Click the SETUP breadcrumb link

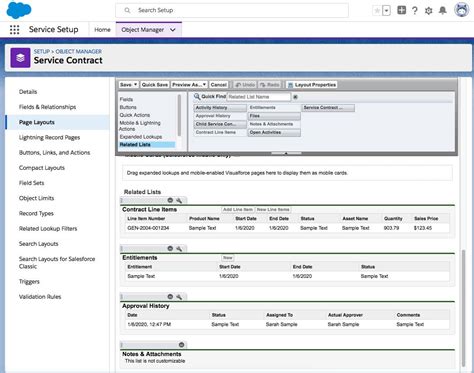pyautogui.click(x=42, y=51)
